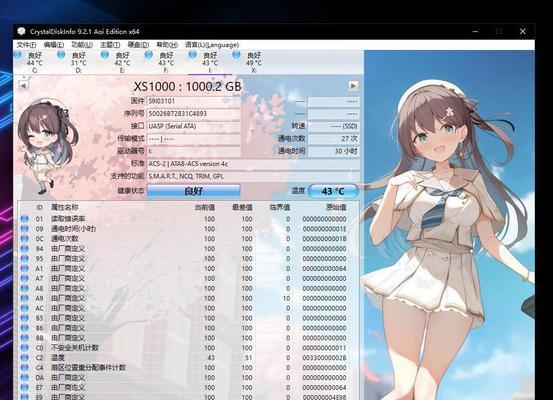
Task: Click status icon of row 09 通电时间(小时)
Action: [24, 229]
